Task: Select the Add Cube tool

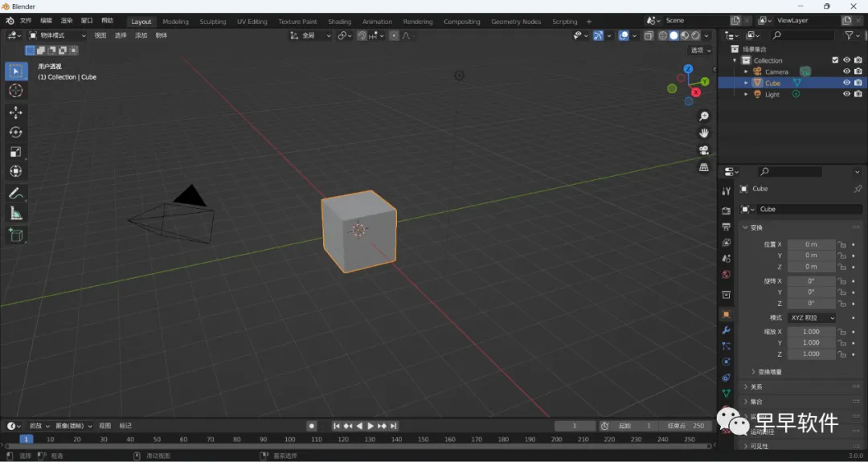Action: [x=15, y=235]
